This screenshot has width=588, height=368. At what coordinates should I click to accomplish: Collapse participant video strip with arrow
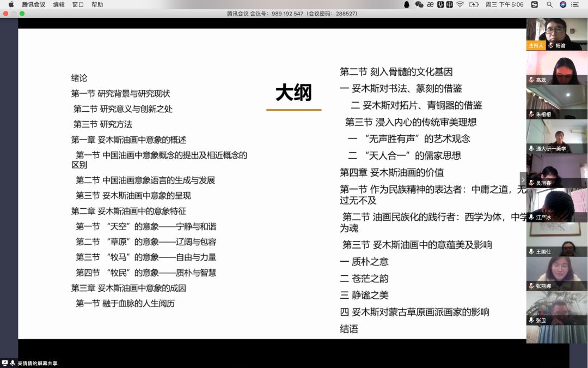(x=523, y=179)
